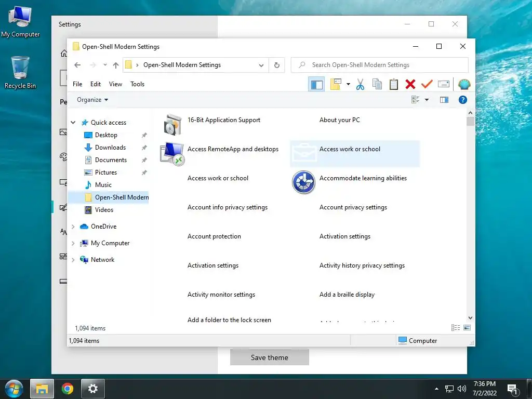
Task: Click the file list vertical scrollbar thumb
Action: tap(470, 122)
